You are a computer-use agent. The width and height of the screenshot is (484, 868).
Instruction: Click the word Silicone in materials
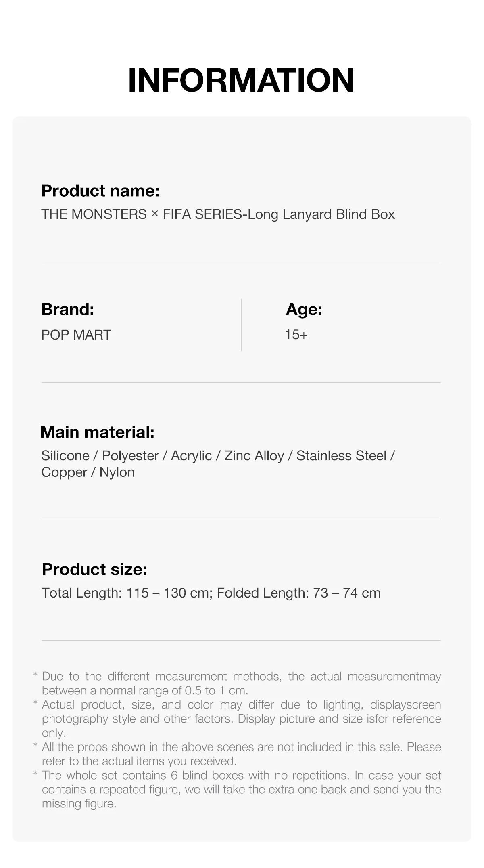coord(65,456)
